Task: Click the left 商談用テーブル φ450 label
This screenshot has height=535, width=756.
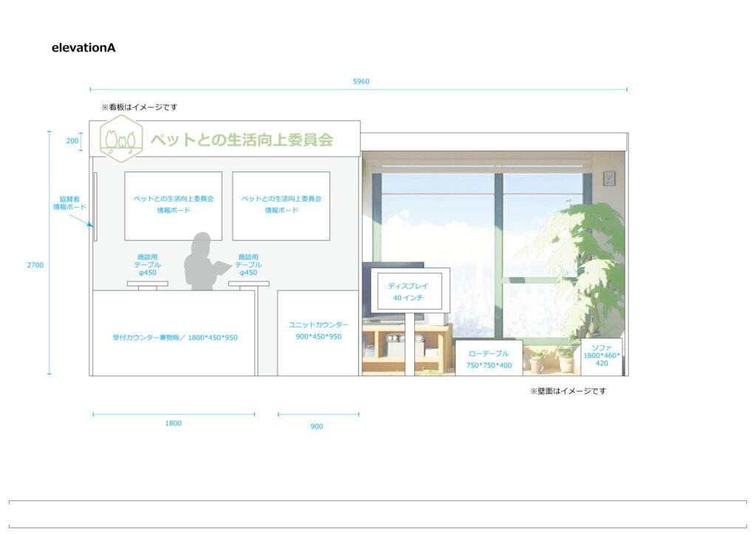Action: 147,265
